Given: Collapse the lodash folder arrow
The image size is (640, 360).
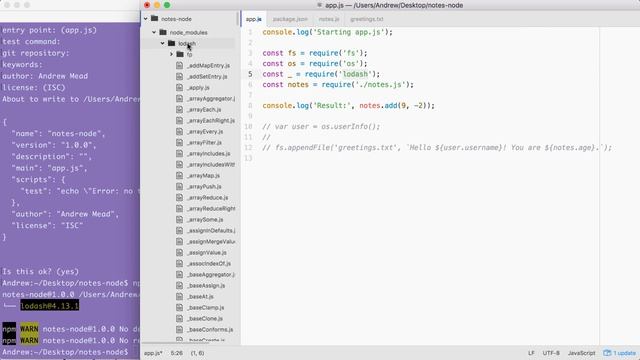Looking at the screenshot, I should pyautogui.click(x=162, y=43).
